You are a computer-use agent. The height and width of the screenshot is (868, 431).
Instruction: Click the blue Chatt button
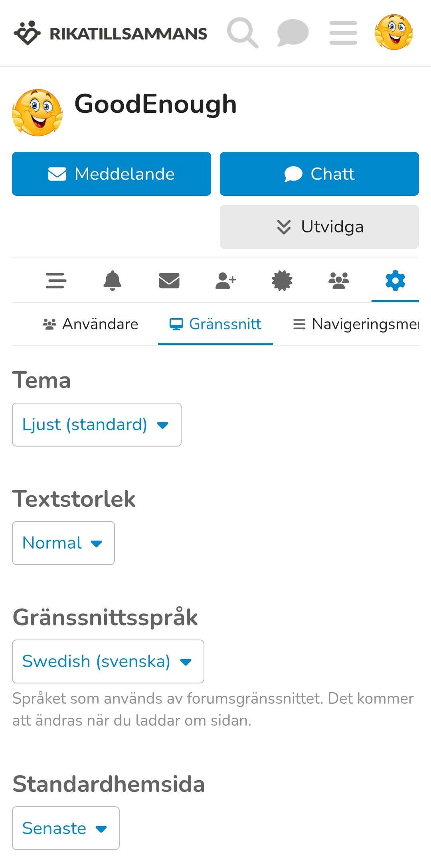tap(319, 174)
